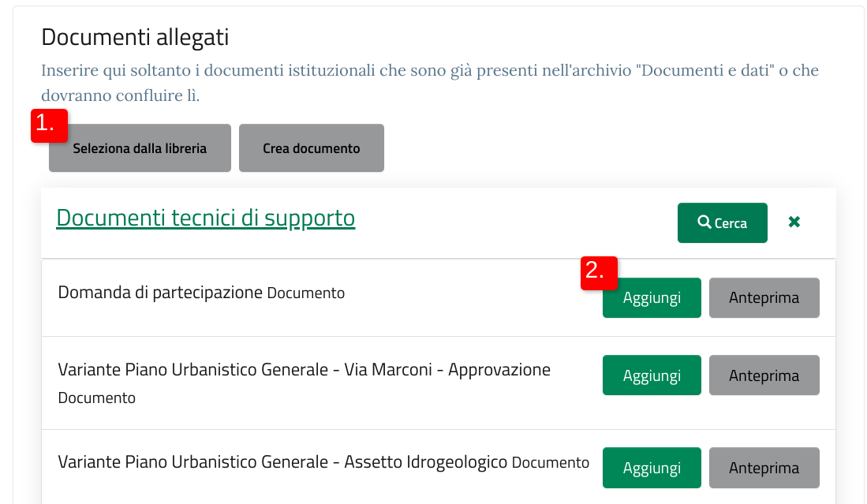Image resolution: width=867 pixels, height=504 pixels.
Task: Open the Documenti tecnici di supporto link
Action: click(206, 218)
